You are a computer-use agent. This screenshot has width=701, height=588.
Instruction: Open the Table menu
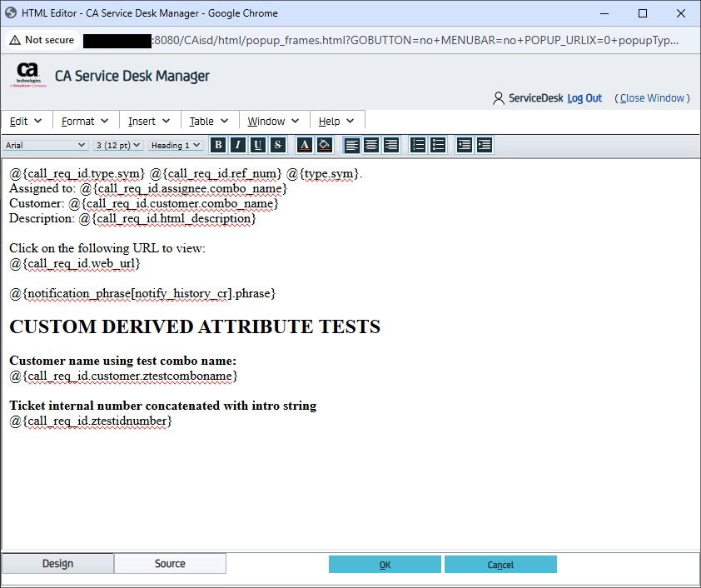click(209, 121)
